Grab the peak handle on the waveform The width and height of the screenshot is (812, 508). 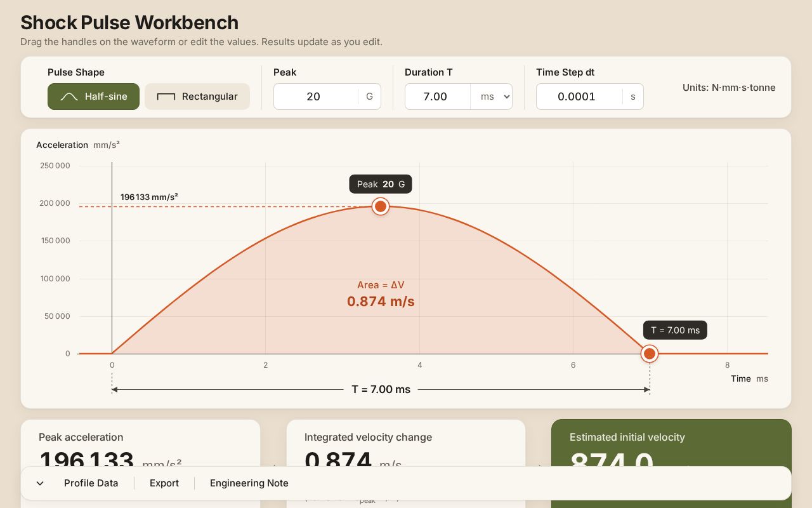tap(381, 206)
